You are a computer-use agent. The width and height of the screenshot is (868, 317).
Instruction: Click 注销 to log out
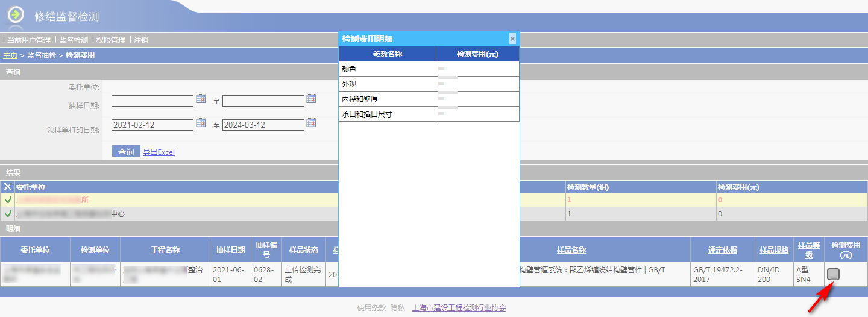141,40
